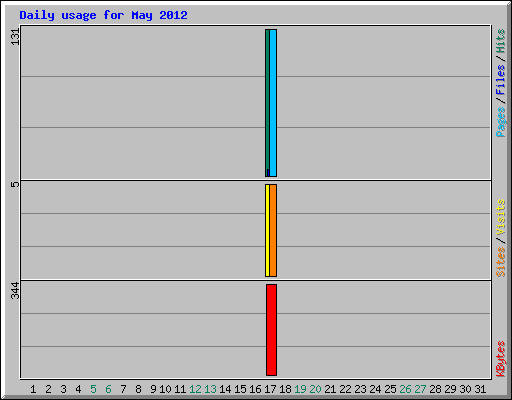Click the green day 5 x-axis label
Image resolution: width=512 pixels, height=400 pixels.
(93, 389)
